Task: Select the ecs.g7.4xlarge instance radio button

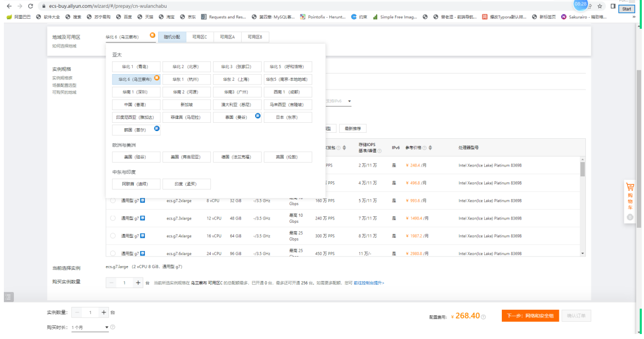Action: (x=113, y=236)
